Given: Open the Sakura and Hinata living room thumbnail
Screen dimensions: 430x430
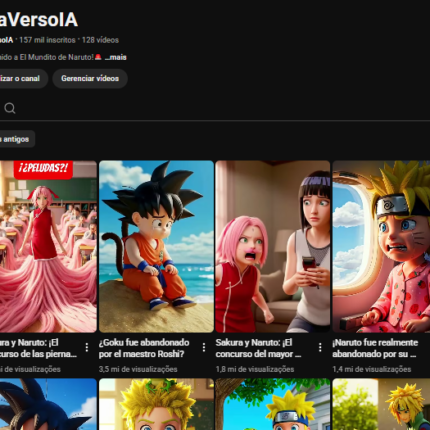Looking at the screenshot, I should tap(273, 247).
